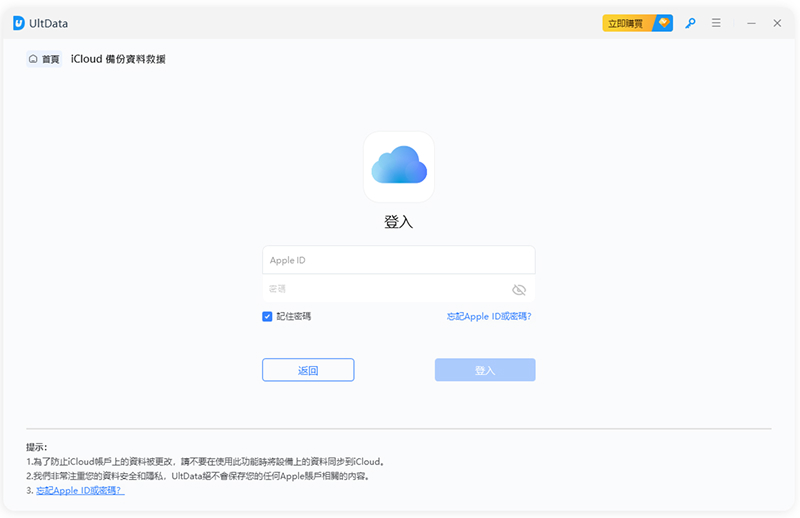Uncheck the 記住密碼 checkbox

[267, 316]
